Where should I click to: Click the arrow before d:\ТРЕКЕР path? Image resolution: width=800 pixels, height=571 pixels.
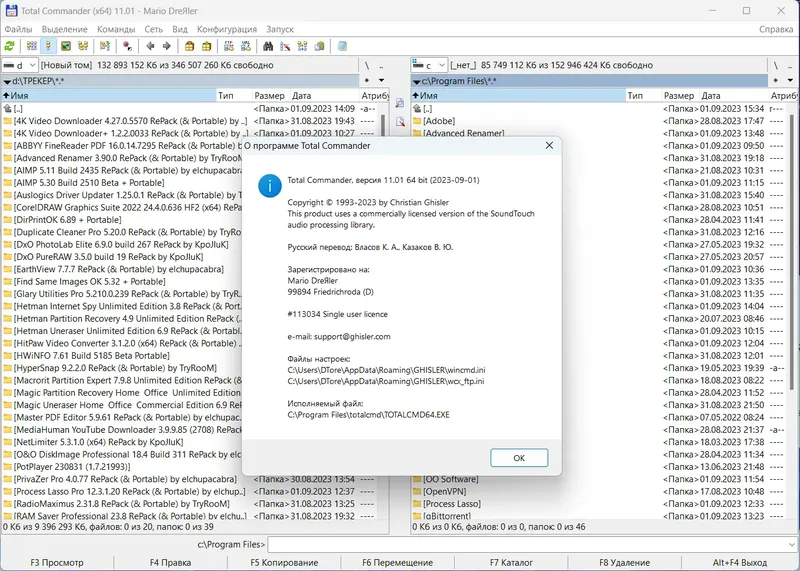pyautogui.click(x=7, y=81)
